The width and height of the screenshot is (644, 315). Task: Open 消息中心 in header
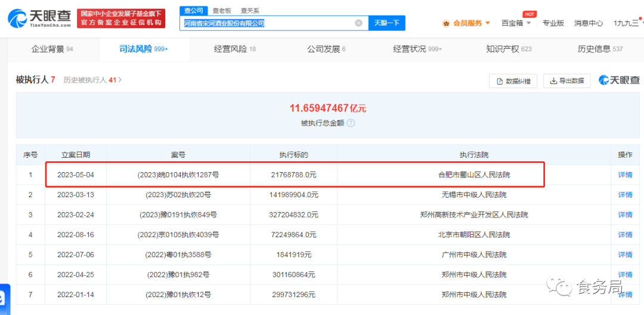click(589, 23)
